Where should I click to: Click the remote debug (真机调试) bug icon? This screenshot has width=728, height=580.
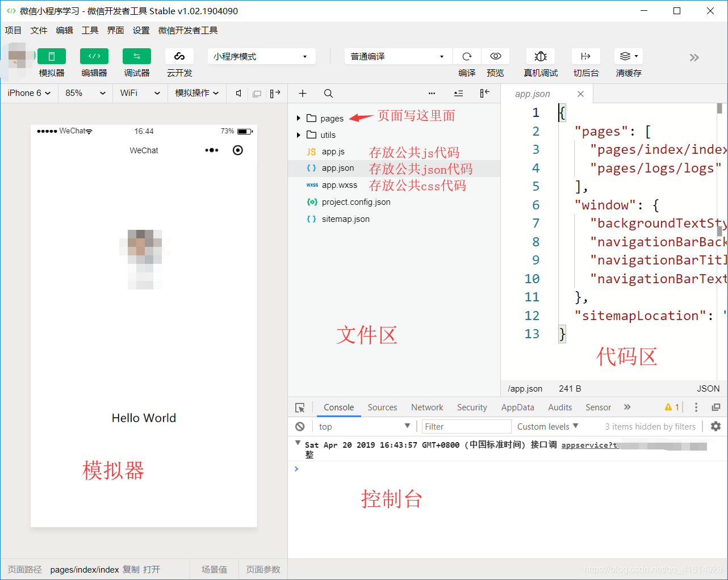coord(541,56)
